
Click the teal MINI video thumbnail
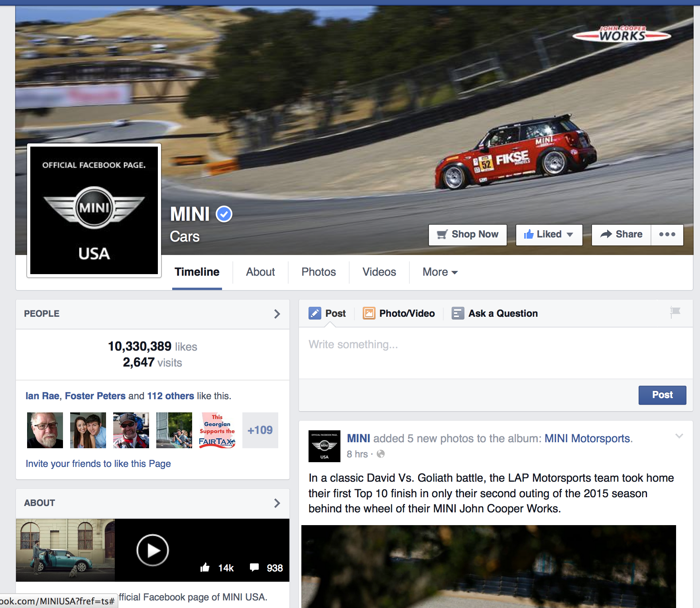pos(65,550)
